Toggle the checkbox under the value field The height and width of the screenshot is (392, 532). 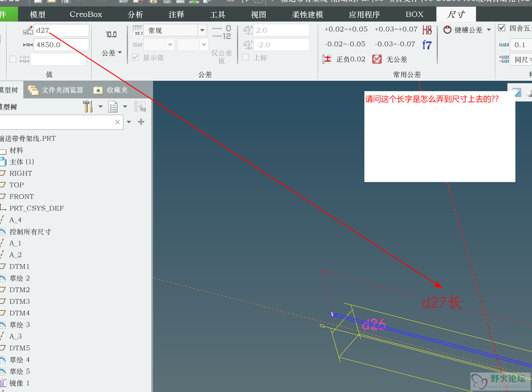click(13, 59)
